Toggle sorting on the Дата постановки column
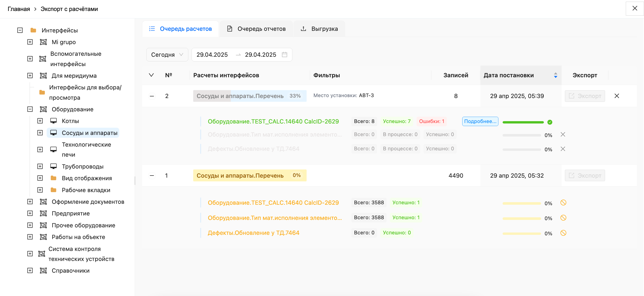 556,75
